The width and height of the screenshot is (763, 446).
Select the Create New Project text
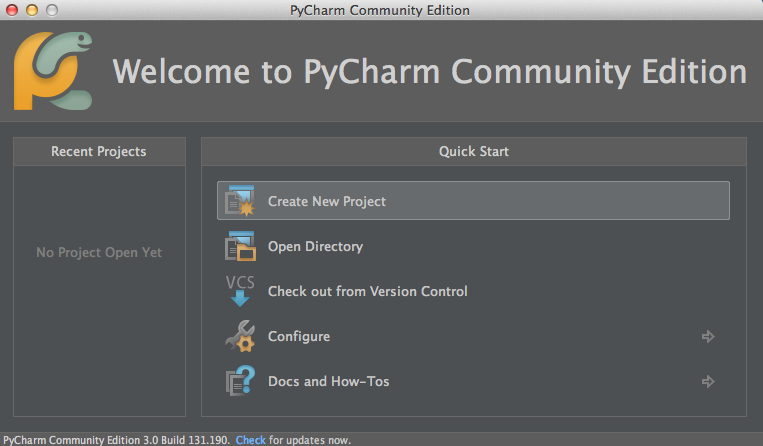pos(326,201)
